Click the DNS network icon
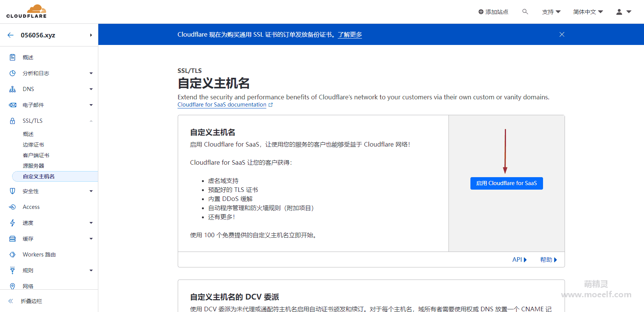Screen dimensions: 644x312 [12, 89]
